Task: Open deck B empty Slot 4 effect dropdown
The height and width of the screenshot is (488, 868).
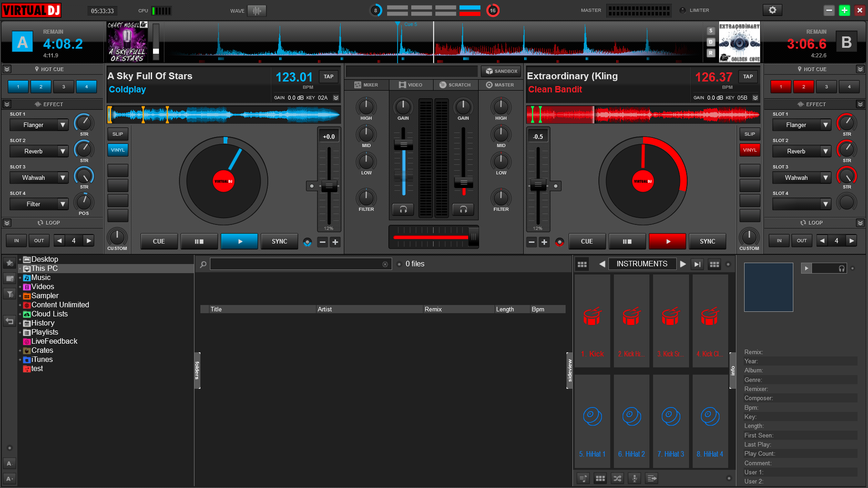Action: point(825,204)
